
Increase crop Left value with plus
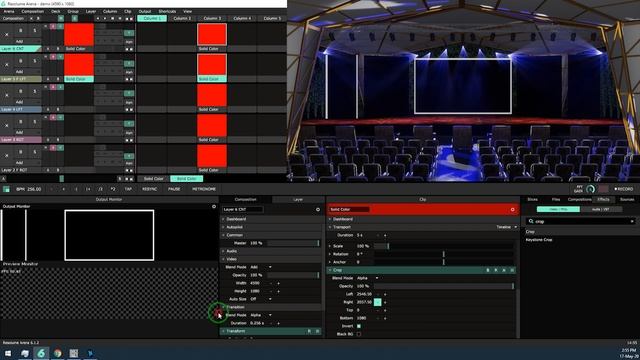pos(385,294)
